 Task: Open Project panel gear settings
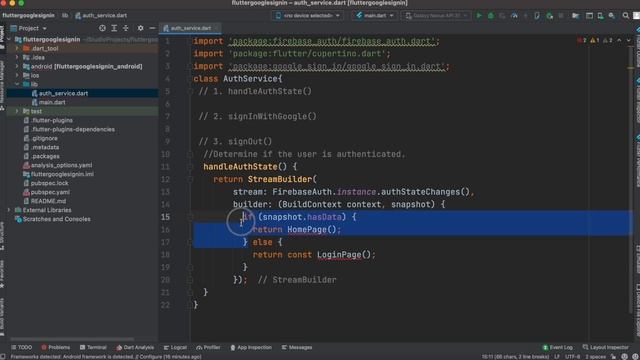140,28
